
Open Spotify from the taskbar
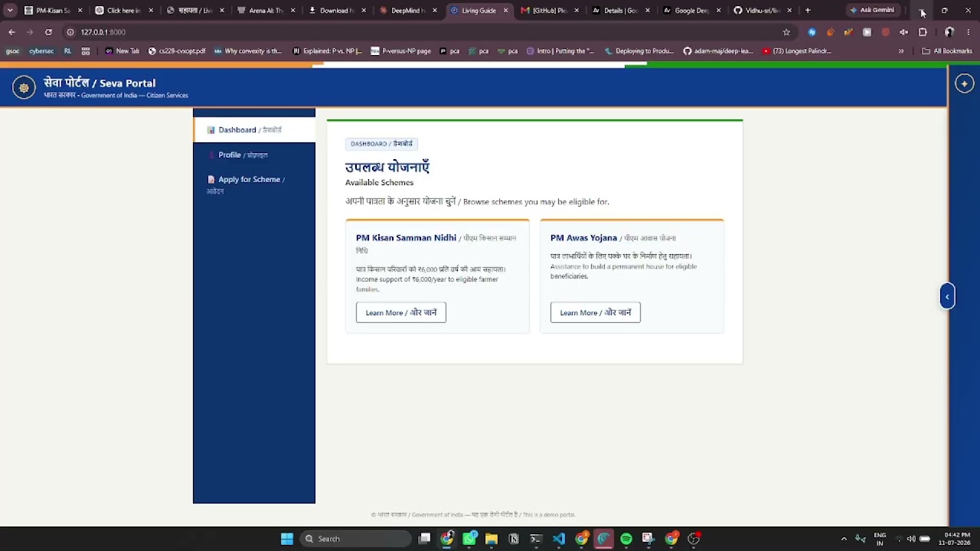[x=626, y=539]
